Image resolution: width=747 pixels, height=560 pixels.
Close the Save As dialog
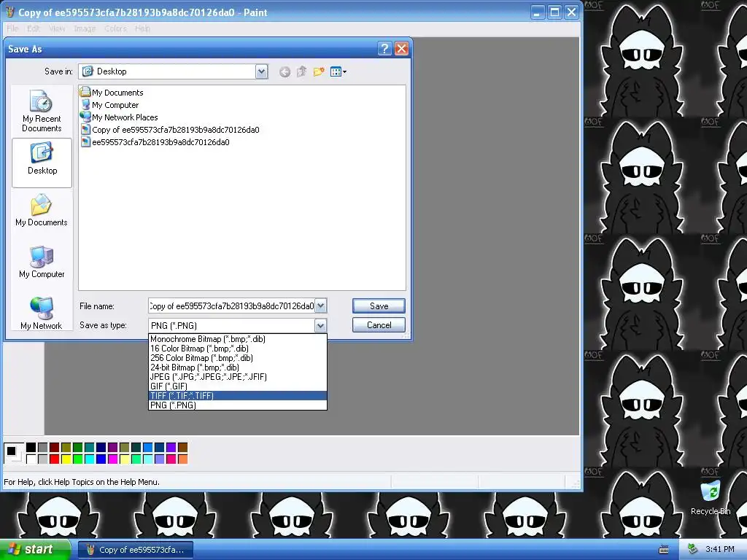point(402,49)
